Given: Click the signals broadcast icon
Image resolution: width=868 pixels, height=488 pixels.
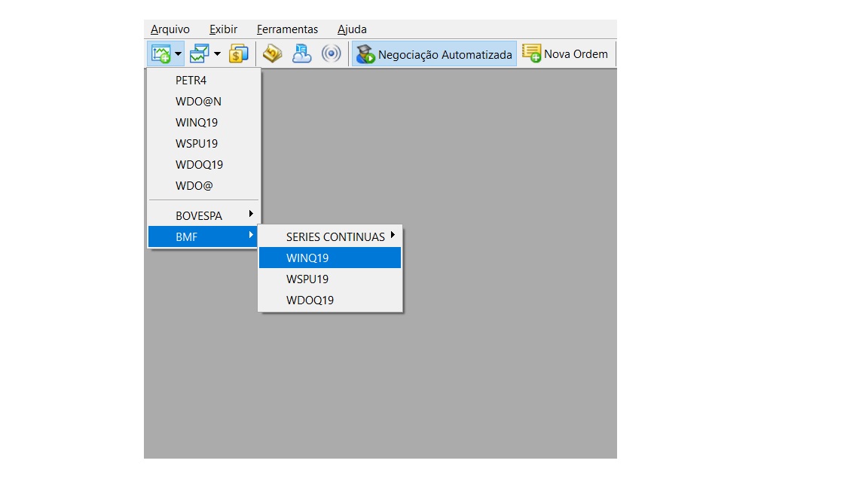Looking at the screenshot, I should pyautogui.click(x=331, y=54).
